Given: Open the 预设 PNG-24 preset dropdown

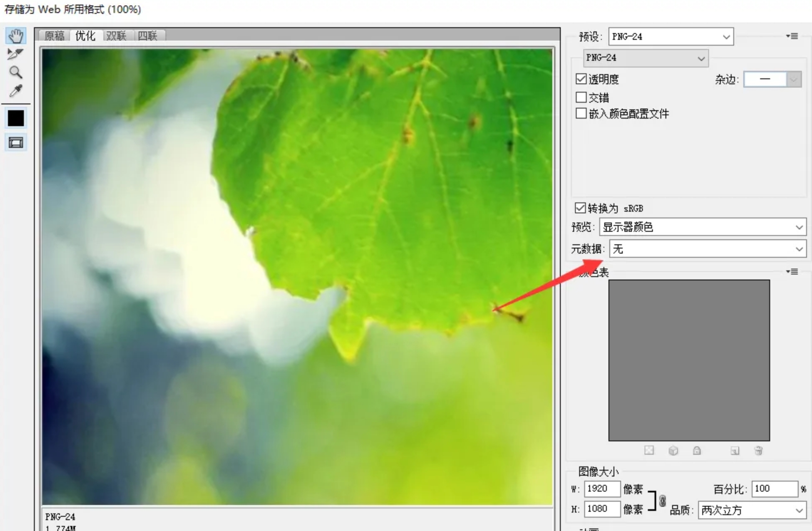Looking at the screenshot, I should 670,37.
